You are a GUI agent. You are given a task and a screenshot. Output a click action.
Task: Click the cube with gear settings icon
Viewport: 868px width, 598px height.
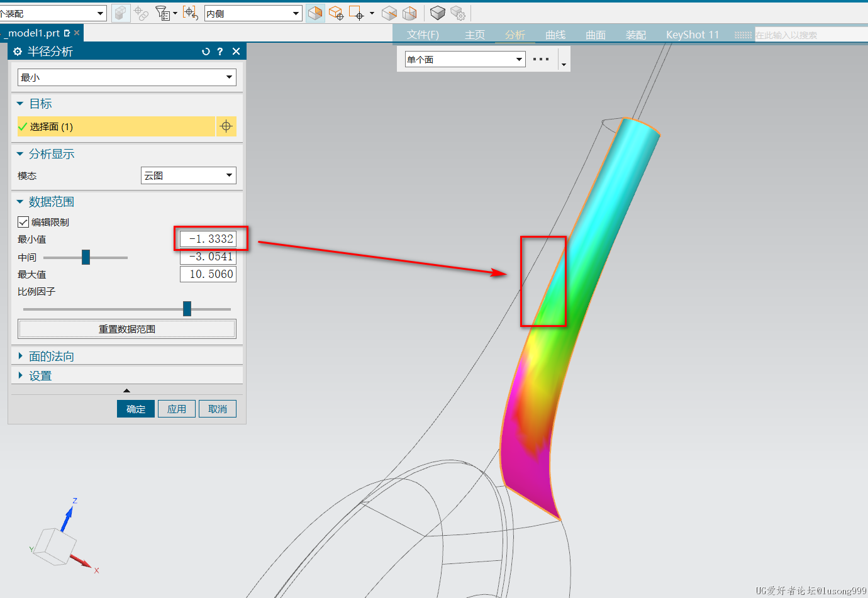[458, 13]
